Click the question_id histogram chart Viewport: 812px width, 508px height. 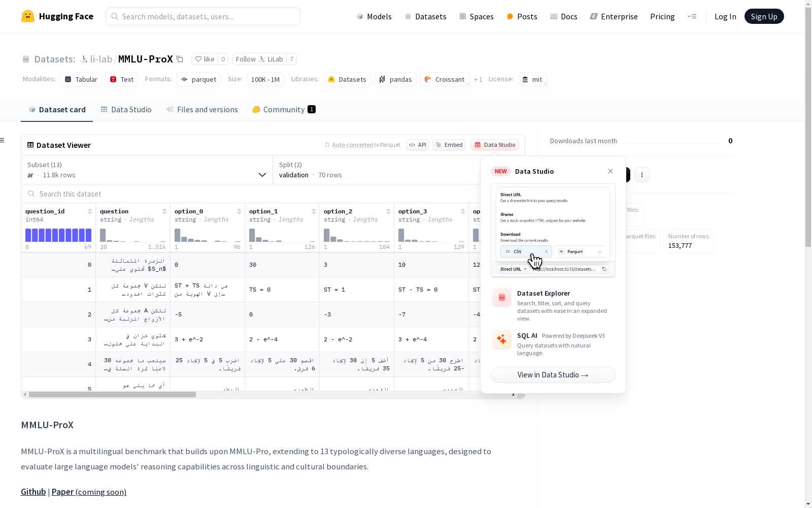58,235
